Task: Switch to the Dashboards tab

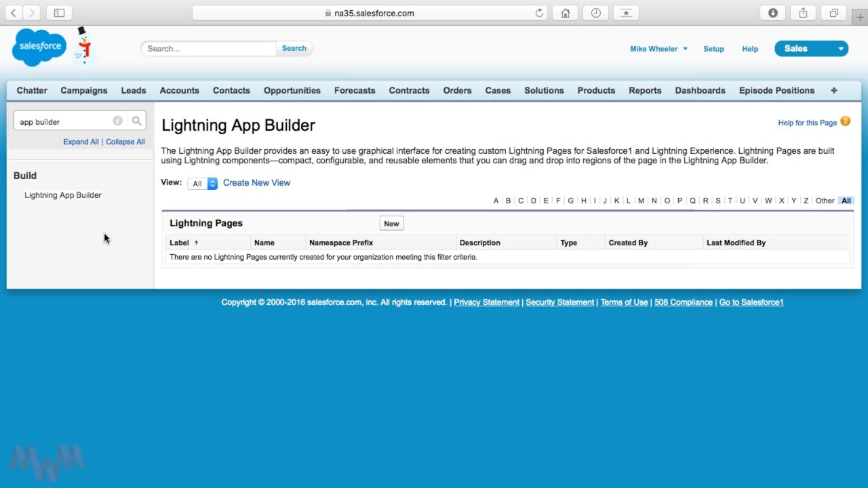Action: 700,90
